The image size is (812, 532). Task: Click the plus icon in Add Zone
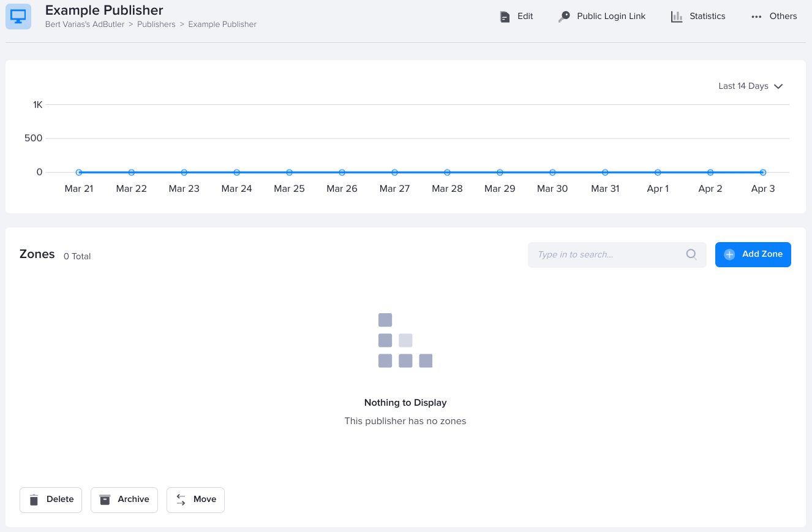pos(729,254)
